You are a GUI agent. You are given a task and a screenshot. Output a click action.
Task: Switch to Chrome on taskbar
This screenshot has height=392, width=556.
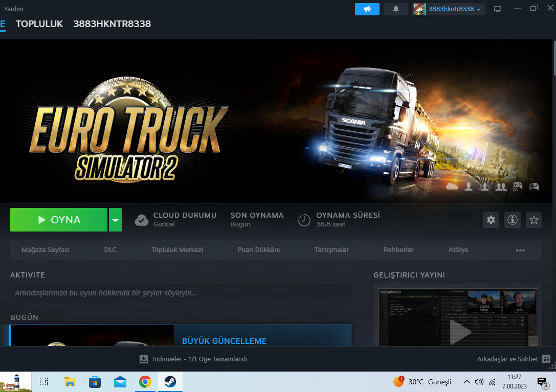145,382
